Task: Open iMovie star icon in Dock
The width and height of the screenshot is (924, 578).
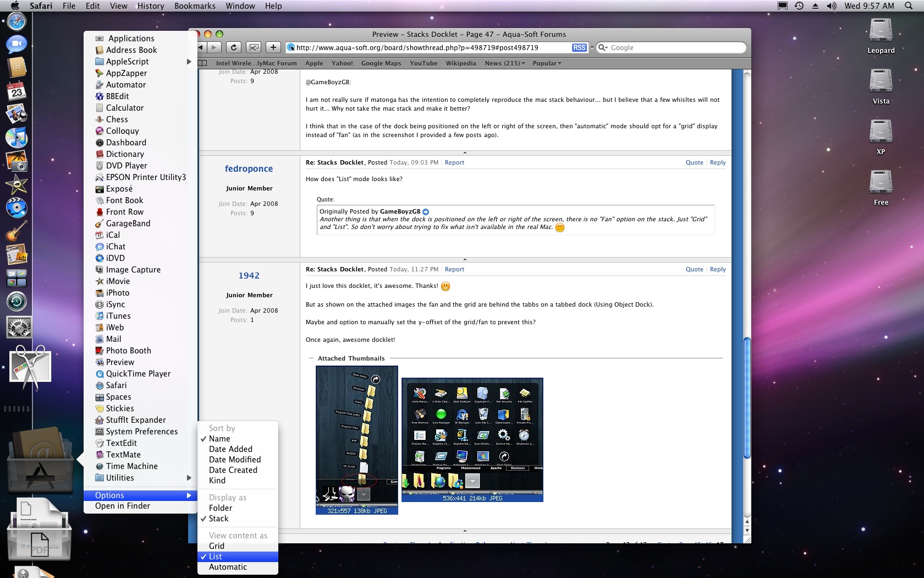Action: pyautogui.click(x=16, y=184)
